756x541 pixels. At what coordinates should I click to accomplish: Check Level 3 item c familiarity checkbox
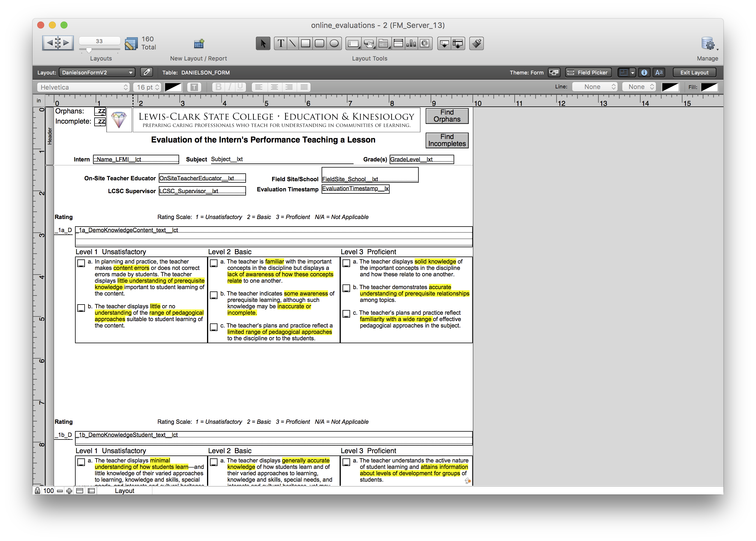[x=346, y=314]
